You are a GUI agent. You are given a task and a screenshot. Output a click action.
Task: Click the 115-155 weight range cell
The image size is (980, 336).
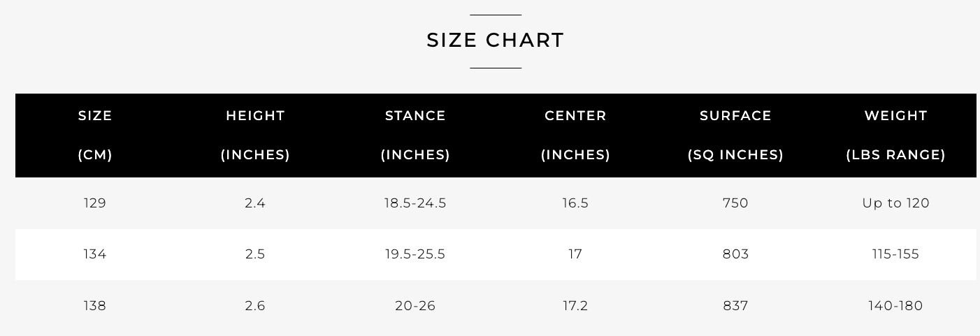pos(895,254)
